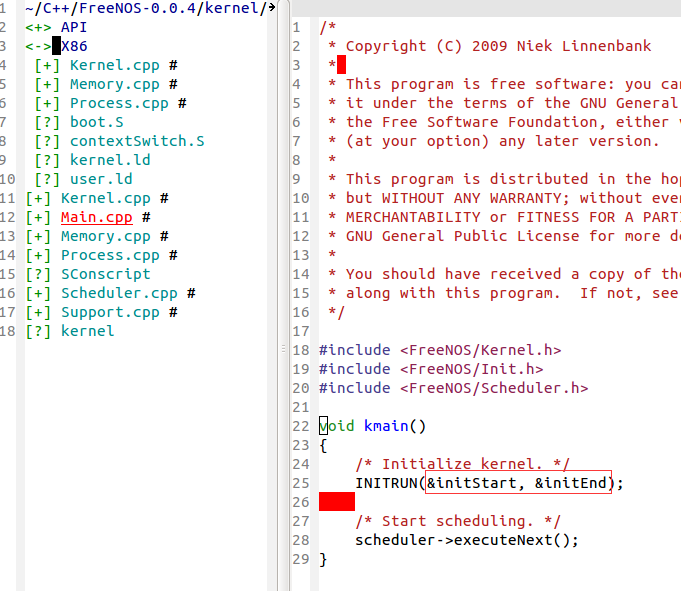This screenshot has height=591, width=681.
Task: Click editor line number 25
Action: (x=301, y=483)
